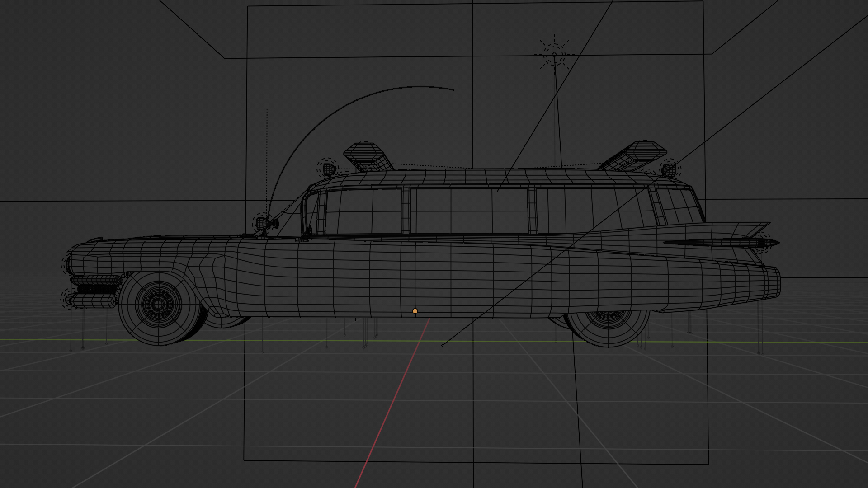
Task: Click the small empty object below the car
Action: tap(443, 345)
